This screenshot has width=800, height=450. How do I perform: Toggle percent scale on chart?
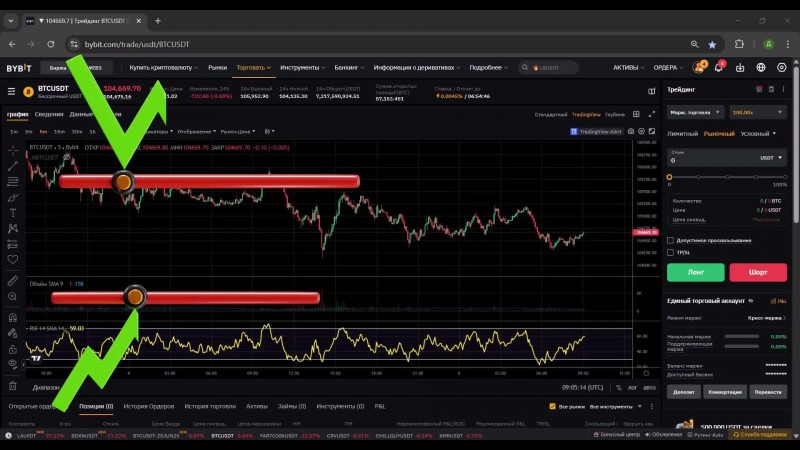618,387
